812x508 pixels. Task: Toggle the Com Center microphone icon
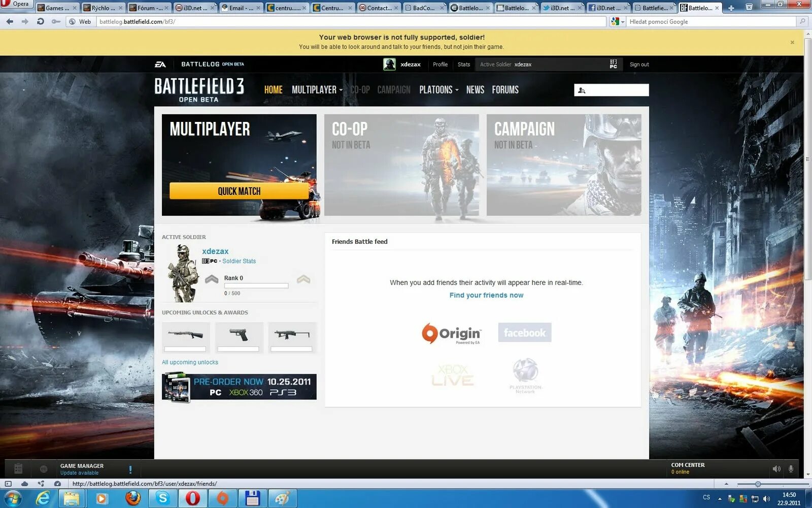(x=791, y=469)
